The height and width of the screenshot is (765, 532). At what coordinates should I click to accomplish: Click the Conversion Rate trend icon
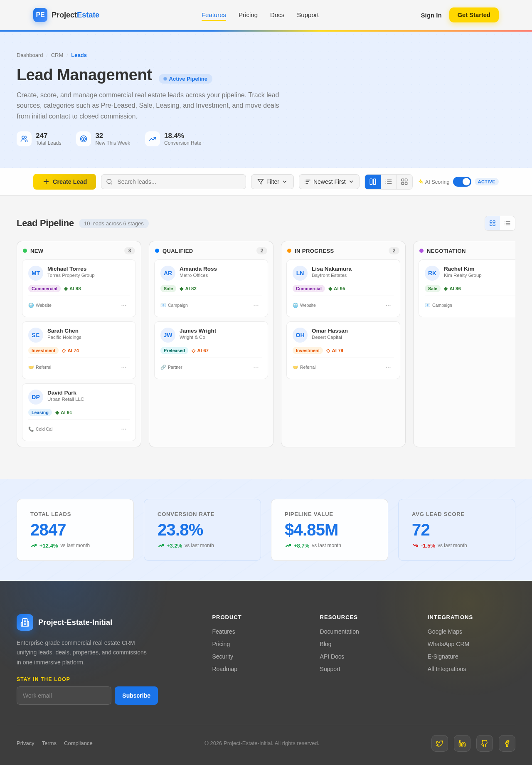click(153, 139)
